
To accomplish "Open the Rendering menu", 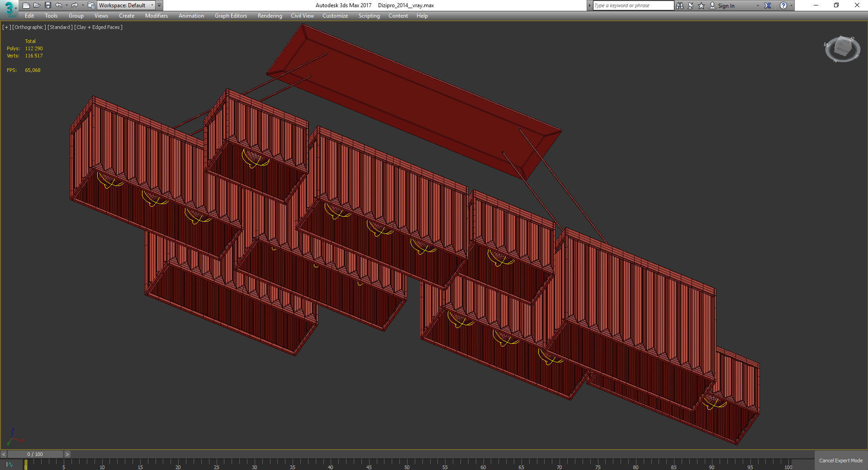I will 270,16.
